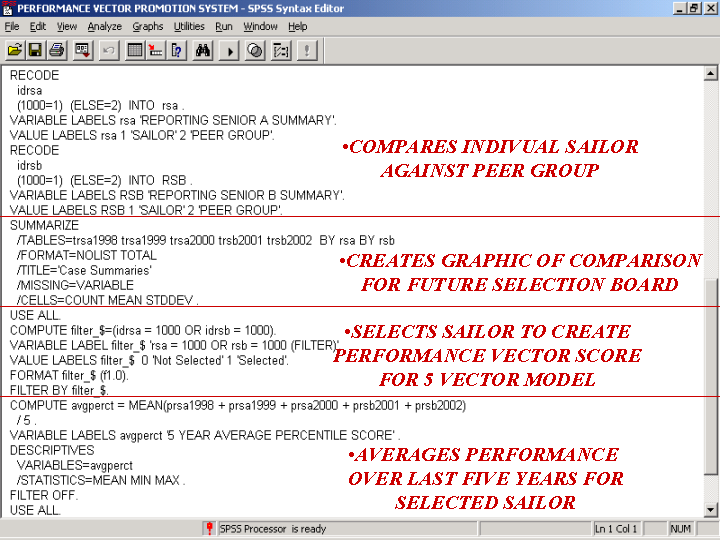Open the Analyze menu
Image resolution: width=720 pixels, height=540 pixels.
[105, 27]
